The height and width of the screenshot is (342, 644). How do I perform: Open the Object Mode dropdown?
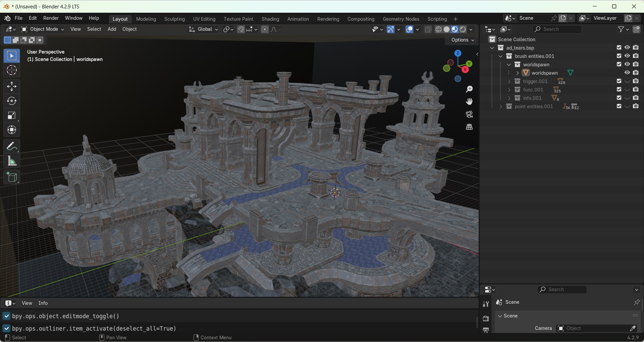[x=43, y=29]
